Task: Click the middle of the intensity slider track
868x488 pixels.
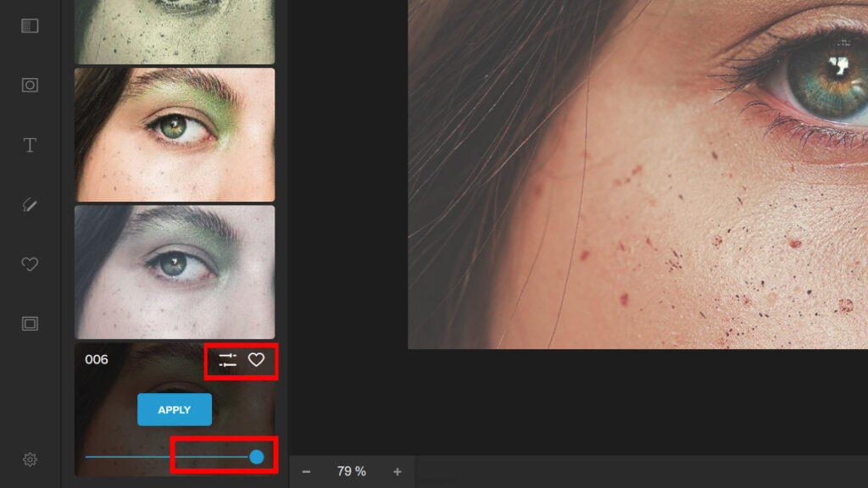Action: click(170, 457)
